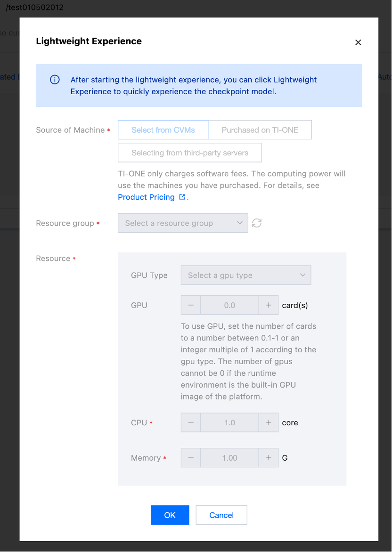The width and height of the screenshot is (392, 552).
Task: Open the Product Pricing link
Action: 146,197
